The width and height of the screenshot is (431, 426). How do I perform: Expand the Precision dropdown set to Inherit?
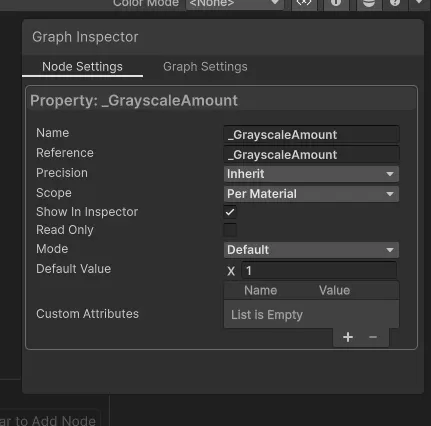coord(311,174)
